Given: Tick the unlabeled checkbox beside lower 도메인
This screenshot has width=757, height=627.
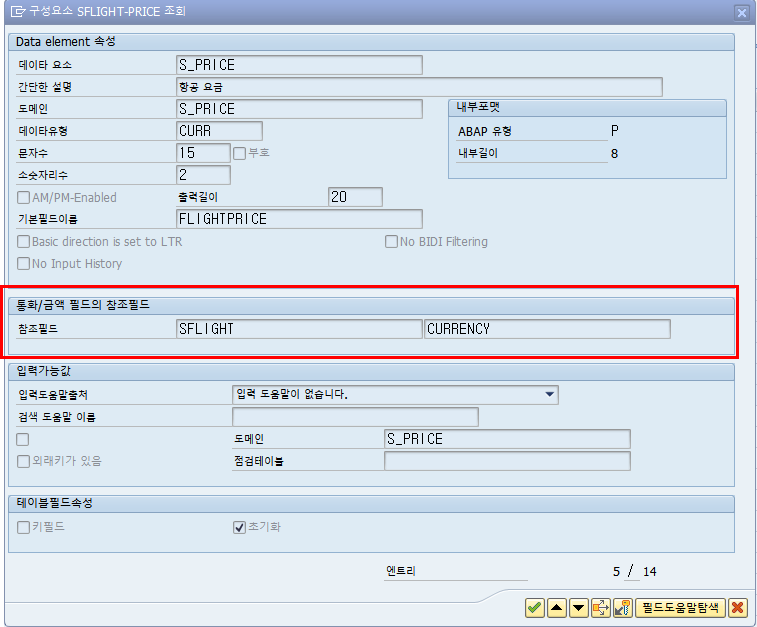Looking at the screenshot, I should click(x=23, y=439).
